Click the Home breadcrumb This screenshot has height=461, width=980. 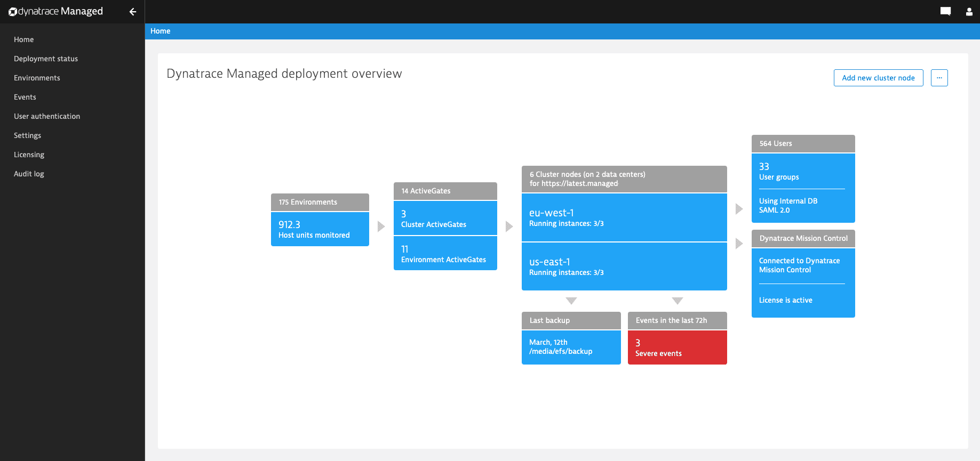coord(160,31)
